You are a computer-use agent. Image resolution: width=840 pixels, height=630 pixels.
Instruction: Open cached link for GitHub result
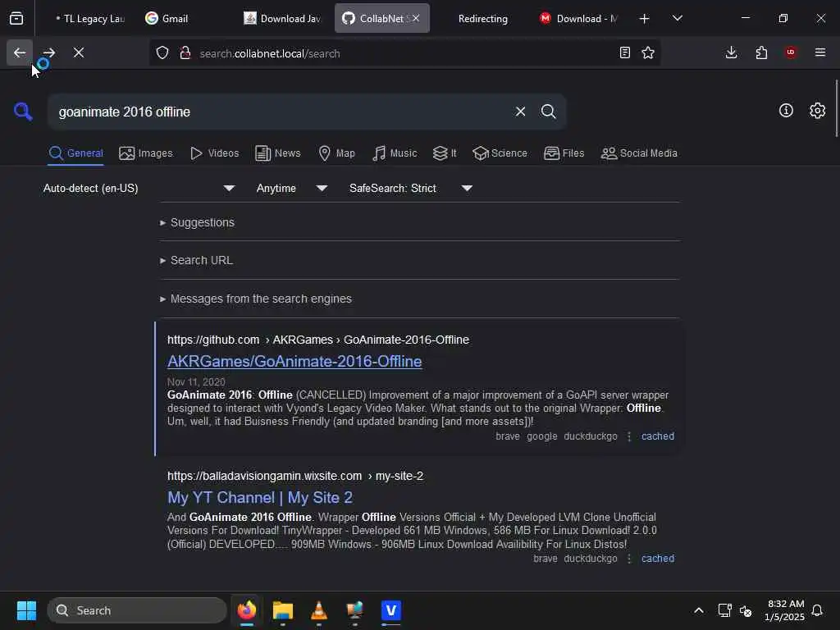click(x=658, y=436)
